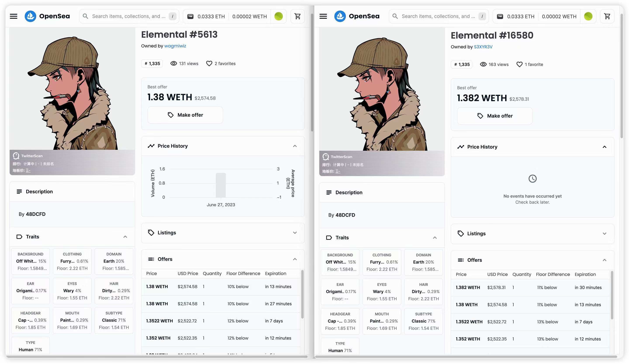
Task: Click the wallet icon showing 0.0333 ETH on right
Action: (500, 16)
